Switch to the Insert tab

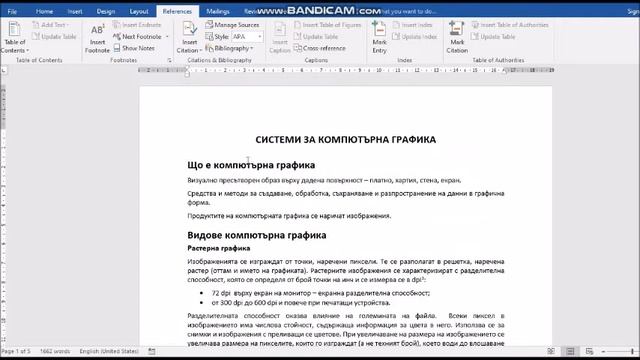pos(75,11)
